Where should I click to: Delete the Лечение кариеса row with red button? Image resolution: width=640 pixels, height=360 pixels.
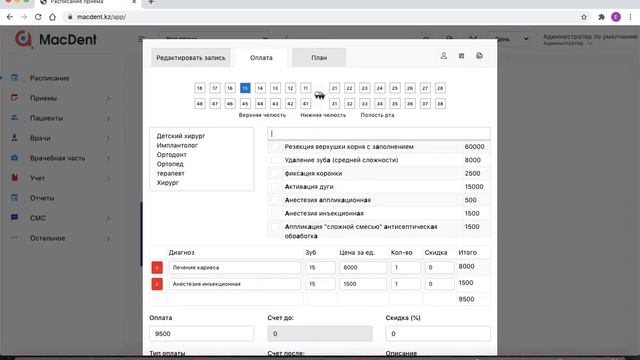click(x=157, y=267)
